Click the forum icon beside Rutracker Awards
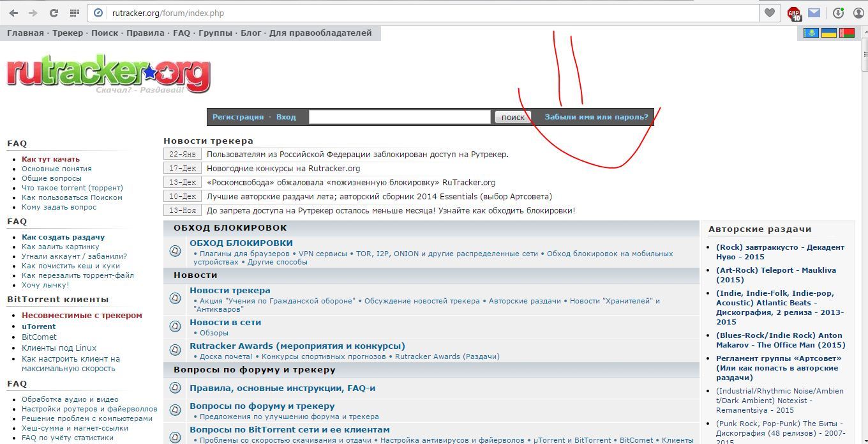This screenshot has height=444, width=868. point(176,350)
